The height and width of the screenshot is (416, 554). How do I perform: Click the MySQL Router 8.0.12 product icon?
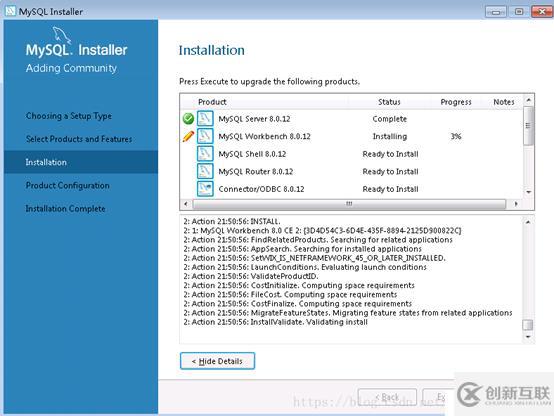(205, 171)
